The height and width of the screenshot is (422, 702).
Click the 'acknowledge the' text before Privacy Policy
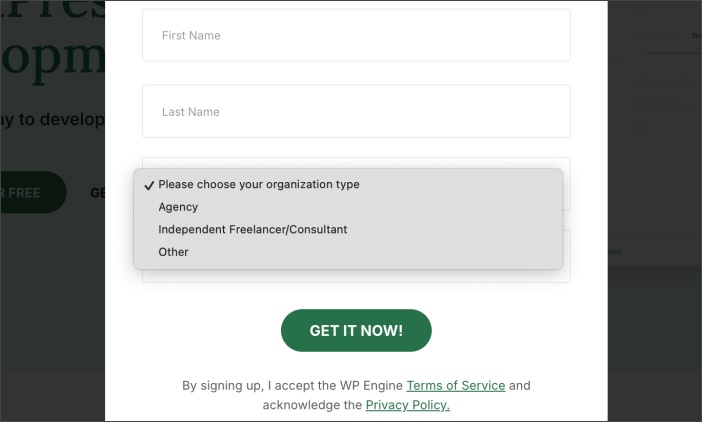pyautogui.click(x=312, y=405)
